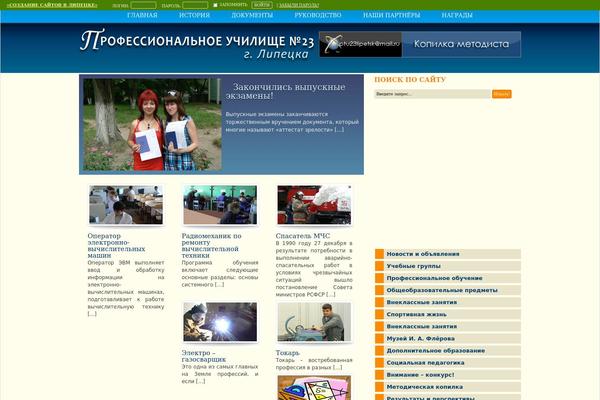Open the Электро-газосварщик article title
The width and height of the screenshot is (600, 400).
(x=204, y=356)
